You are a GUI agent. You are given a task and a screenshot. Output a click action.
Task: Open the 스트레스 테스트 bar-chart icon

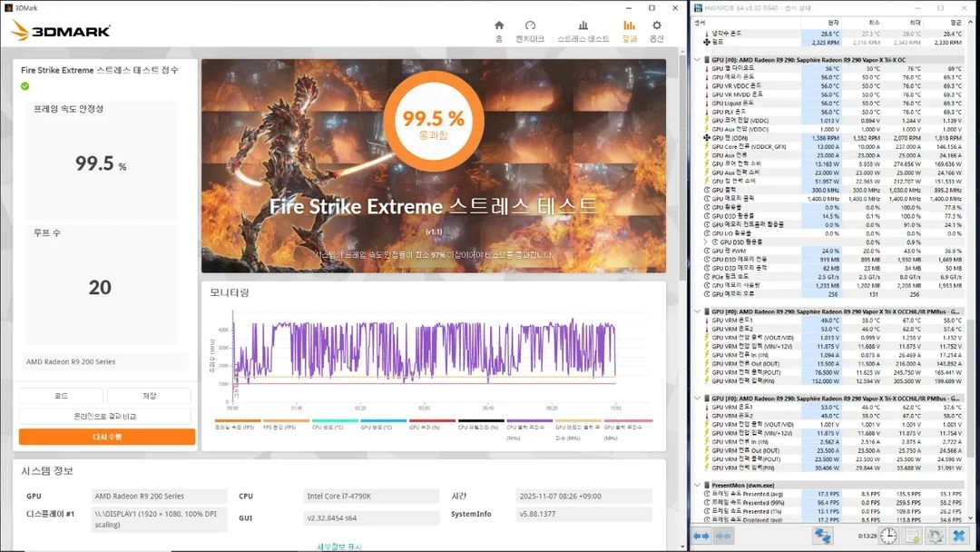click(x=583, y=25)
